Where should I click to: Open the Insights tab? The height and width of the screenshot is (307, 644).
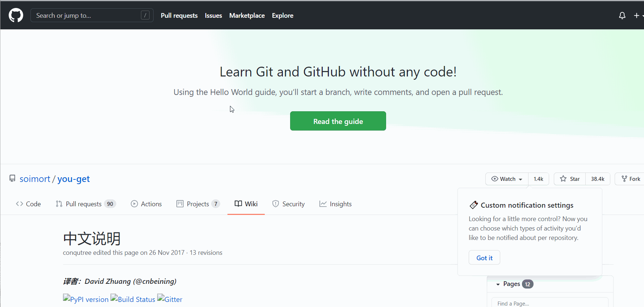pos(335,204)
